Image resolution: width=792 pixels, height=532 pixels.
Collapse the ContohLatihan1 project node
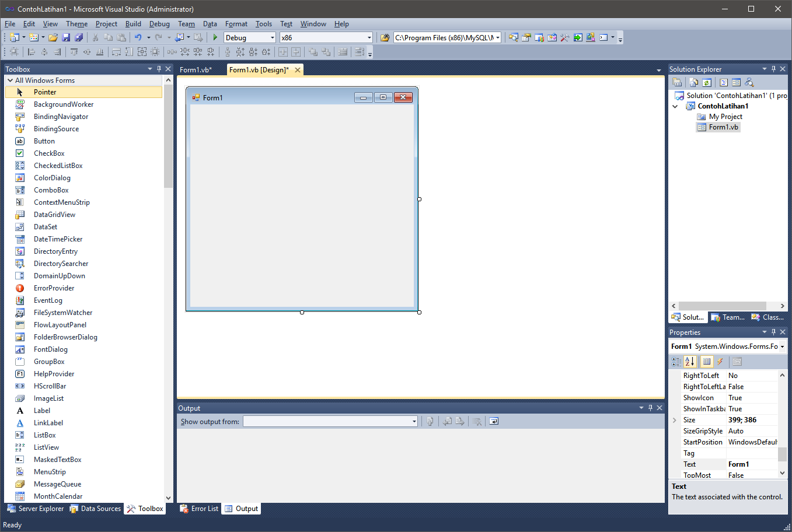[x=675, y=106]
